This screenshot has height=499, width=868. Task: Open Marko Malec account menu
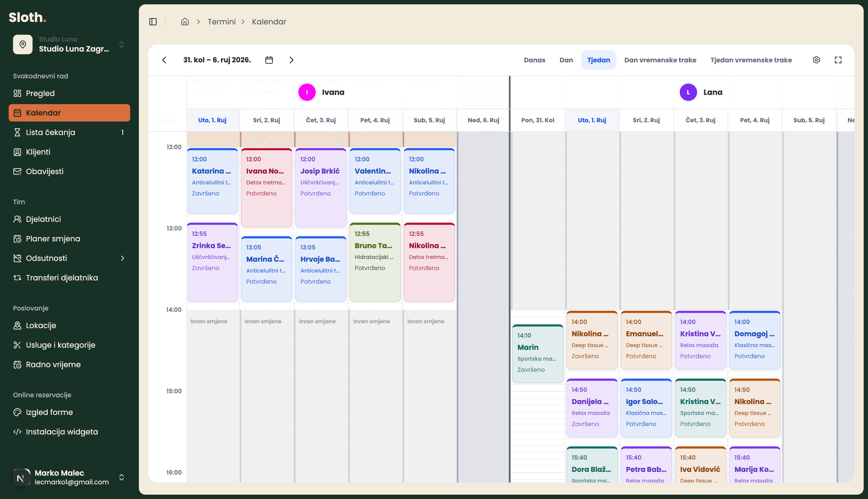coord(69,477)
